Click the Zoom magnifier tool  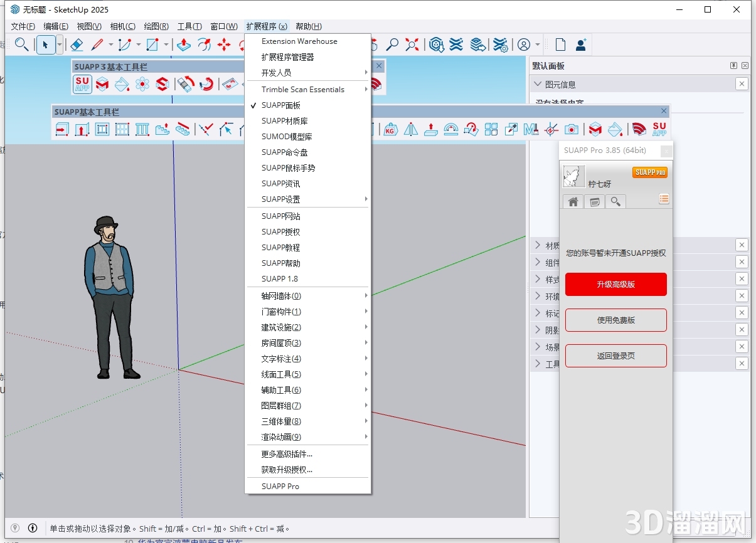point(392,45)
